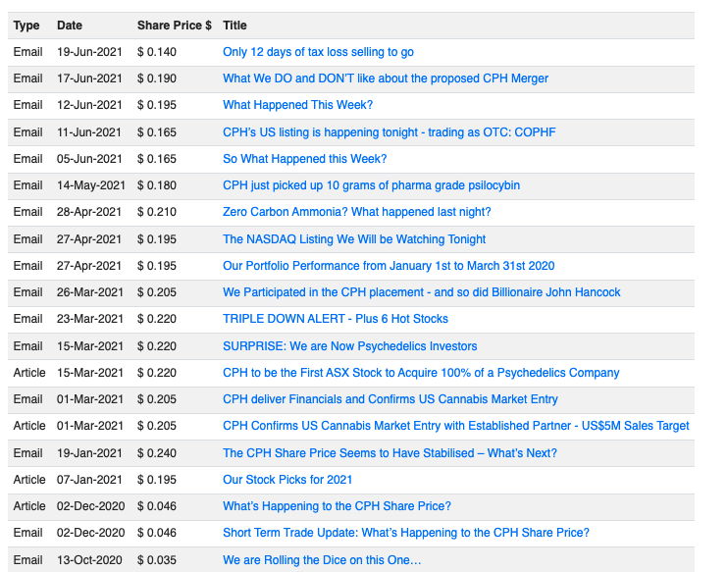Open 'So What Happened this Week?' link
Screen dimensions: 728x572
tap(304, 159)
